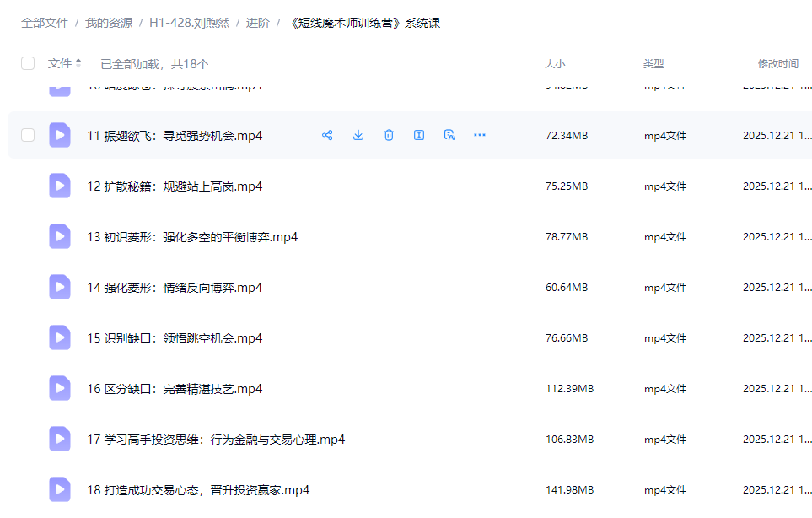Delete video 11 using the trash icon
The width and height of the screenshot is (812, 518).
[388, 135]
